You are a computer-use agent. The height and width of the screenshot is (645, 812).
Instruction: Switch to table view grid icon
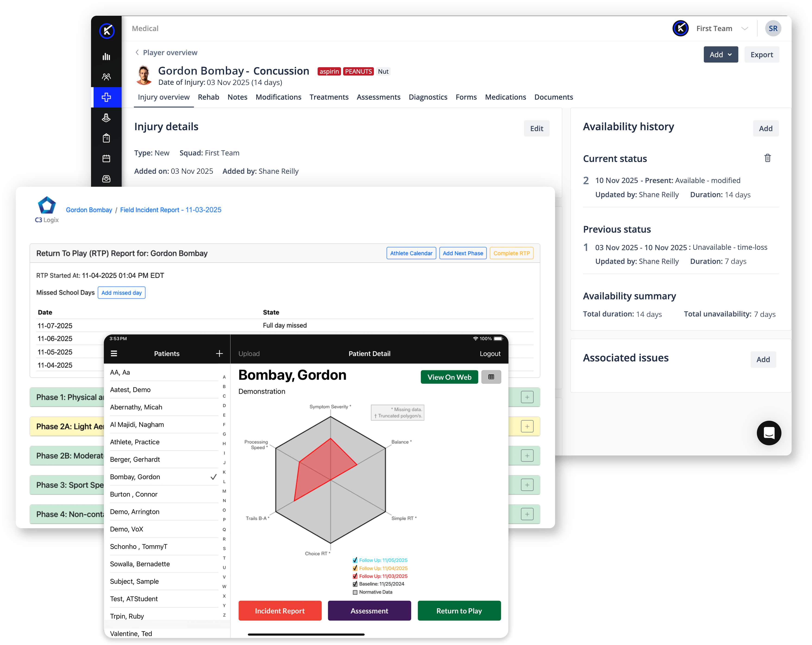click(x=491, y=377)
